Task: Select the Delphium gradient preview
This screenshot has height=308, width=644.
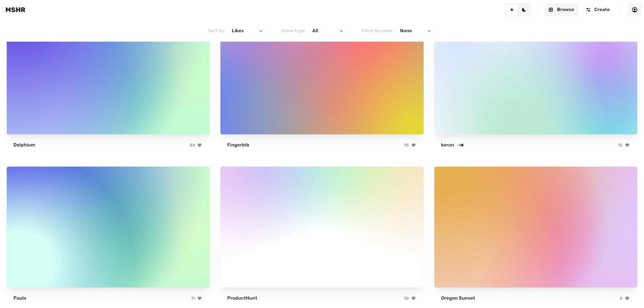Action: [108, 88]
